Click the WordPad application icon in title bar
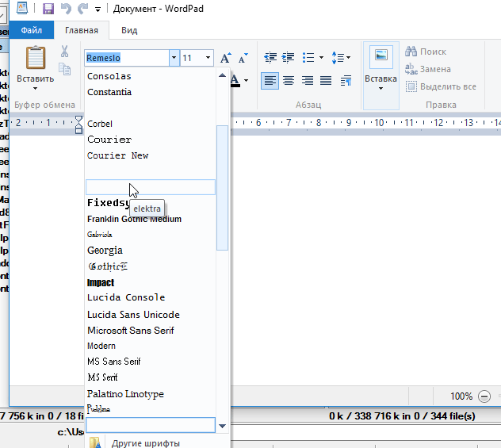501x448 pixels. point(22,8)
